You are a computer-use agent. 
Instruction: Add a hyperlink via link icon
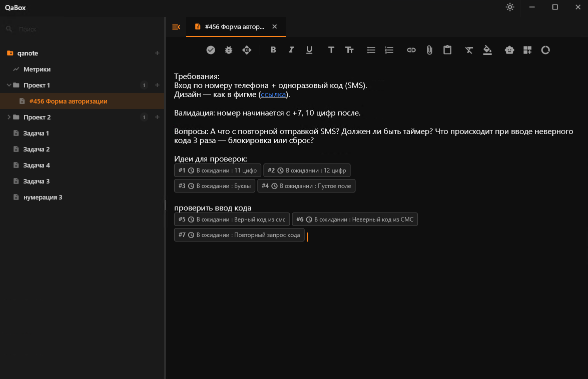[x=411, y=50]
